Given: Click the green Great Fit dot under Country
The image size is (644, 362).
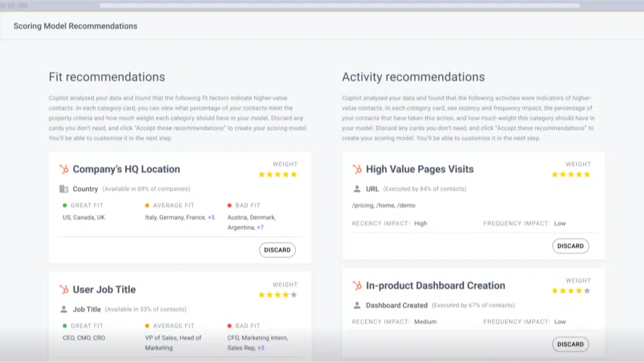Looking at the screenshot, I should 64,205.
